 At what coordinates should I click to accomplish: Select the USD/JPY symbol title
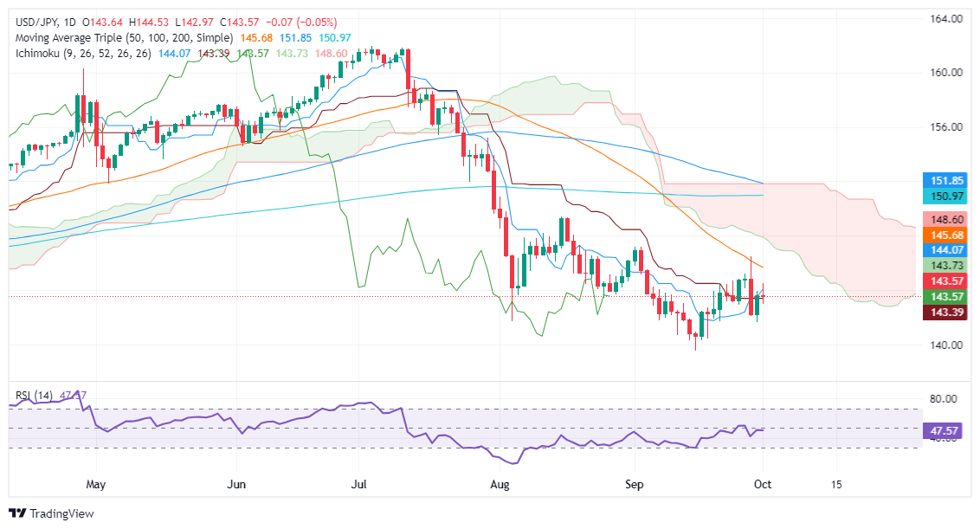[x=37, y=23]
